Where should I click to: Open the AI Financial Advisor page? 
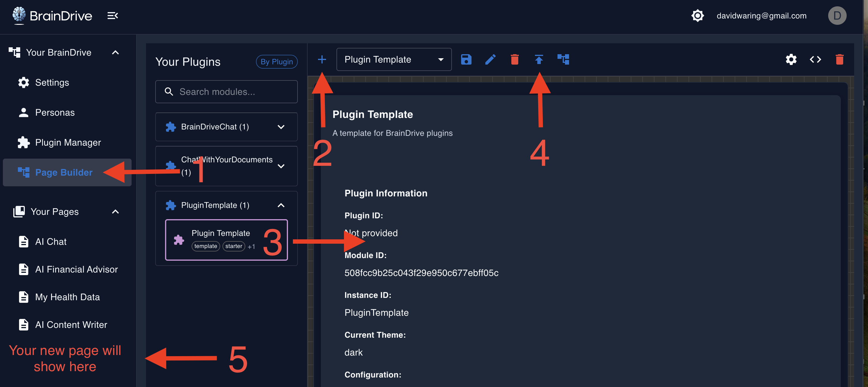pos(76,269)
